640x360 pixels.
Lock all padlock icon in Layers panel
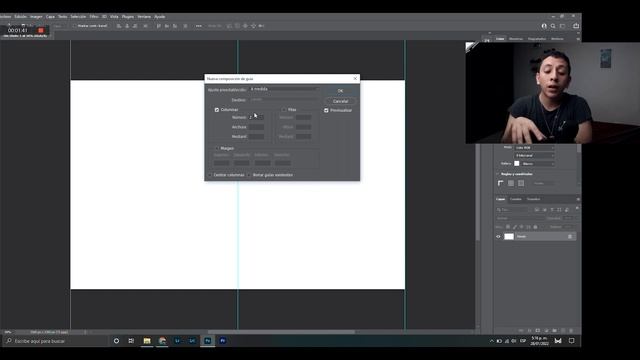coord(536,227)
